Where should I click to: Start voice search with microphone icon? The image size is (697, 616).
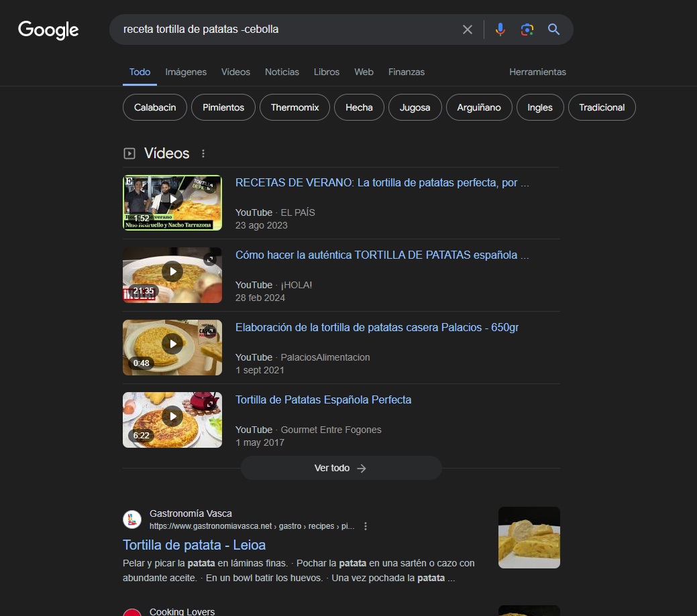click(500, 29)
